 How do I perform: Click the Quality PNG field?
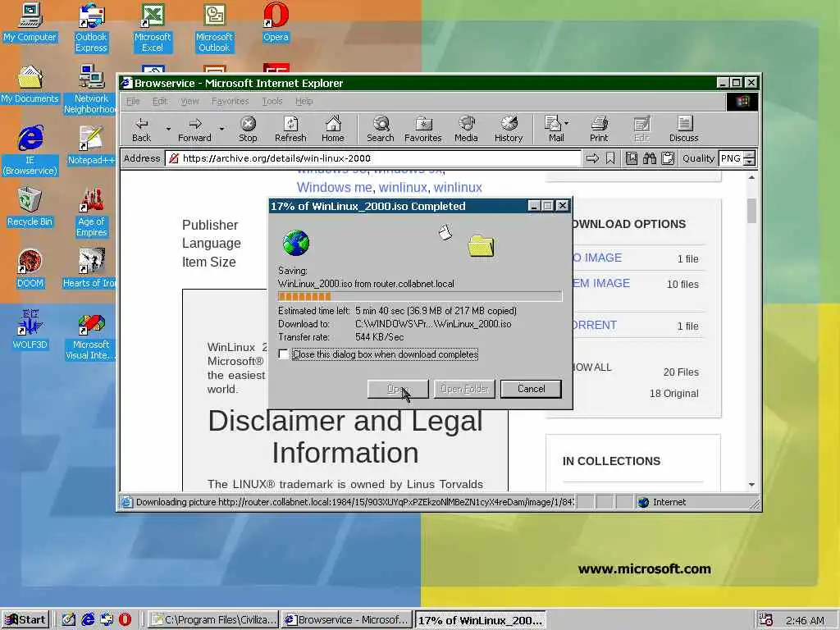pyautogui.click(x=731, y=158)
